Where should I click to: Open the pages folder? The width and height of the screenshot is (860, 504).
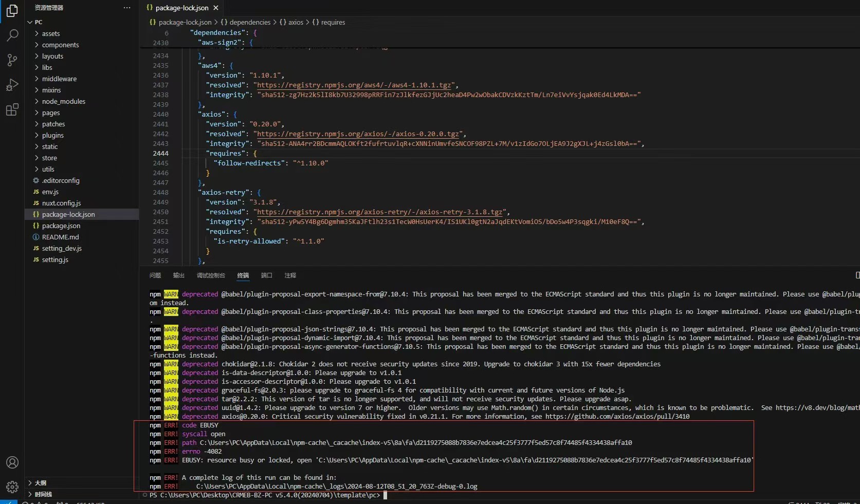(x=51, y=113)
